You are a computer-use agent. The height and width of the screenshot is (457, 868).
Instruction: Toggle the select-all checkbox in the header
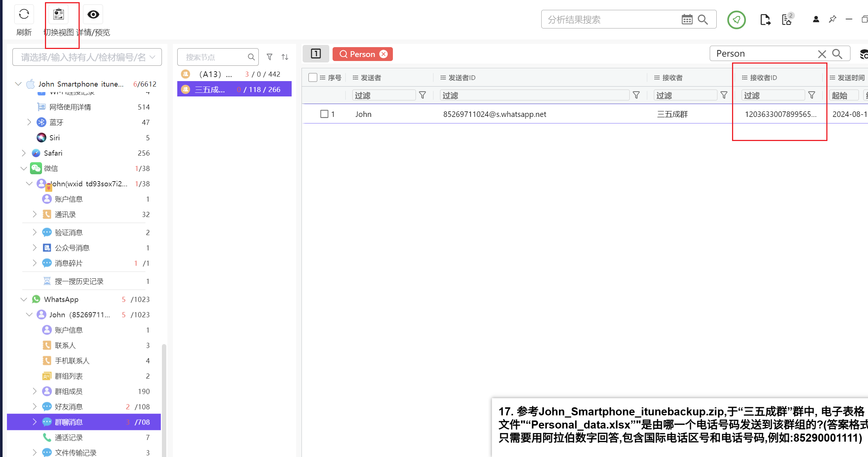click(x=313, y=77)
